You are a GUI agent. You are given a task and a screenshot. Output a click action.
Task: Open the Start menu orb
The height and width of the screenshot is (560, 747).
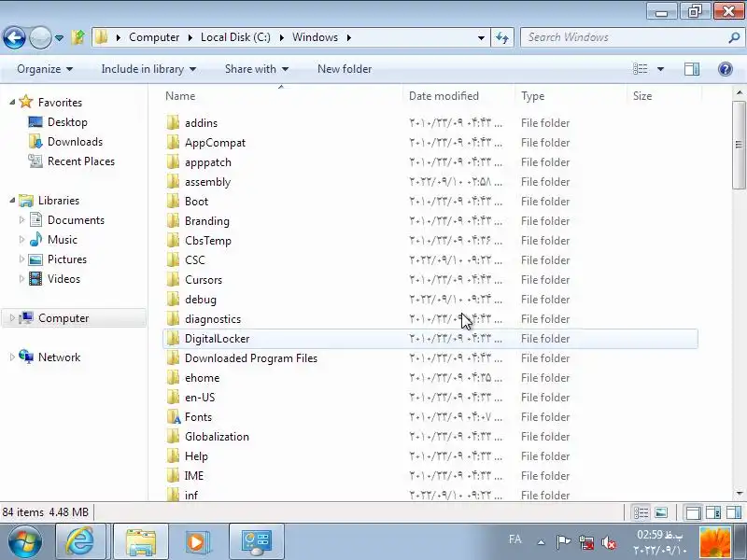point(24,542)
